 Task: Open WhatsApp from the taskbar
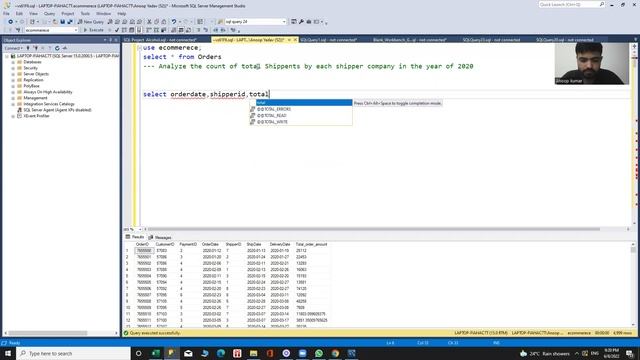[319, 353]
